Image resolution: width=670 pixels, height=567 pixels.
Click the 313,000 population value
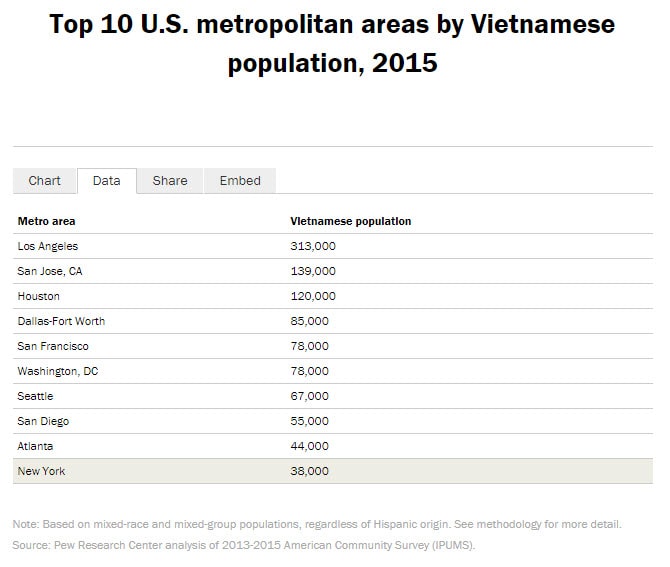point(313,246)
